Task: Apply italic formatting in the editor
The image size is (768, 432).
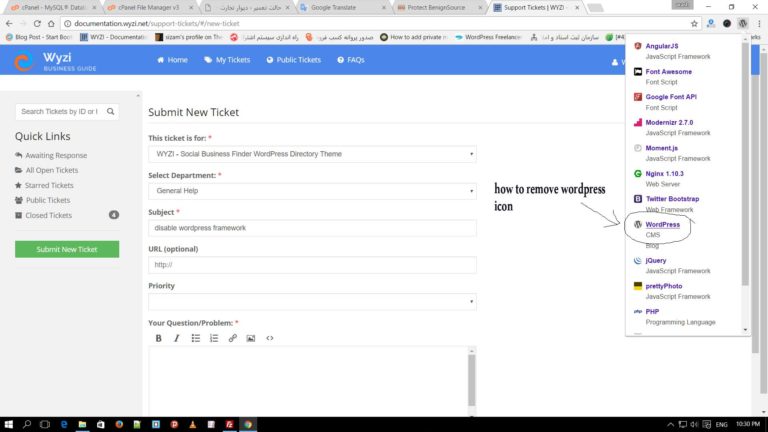Action: pyautogui.click(x=177, y=338)
